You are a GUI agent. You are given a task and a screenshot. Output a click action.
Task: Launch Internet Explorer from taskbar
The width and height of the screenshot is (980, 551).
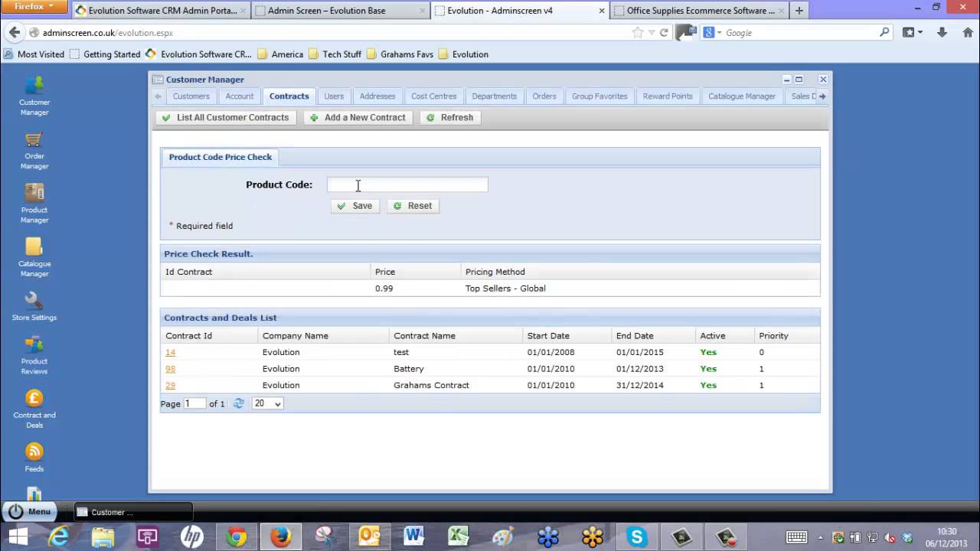pos(59,537)
